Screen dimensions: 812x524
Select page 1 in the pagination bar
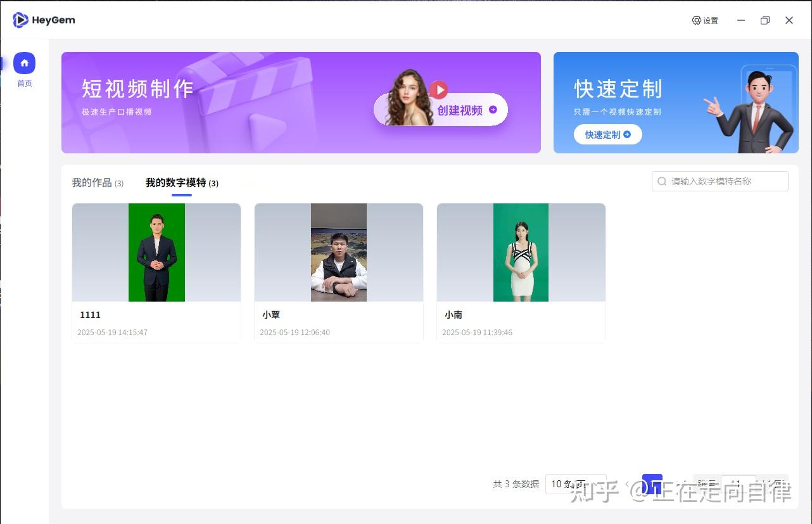click(x=652, y=484)
